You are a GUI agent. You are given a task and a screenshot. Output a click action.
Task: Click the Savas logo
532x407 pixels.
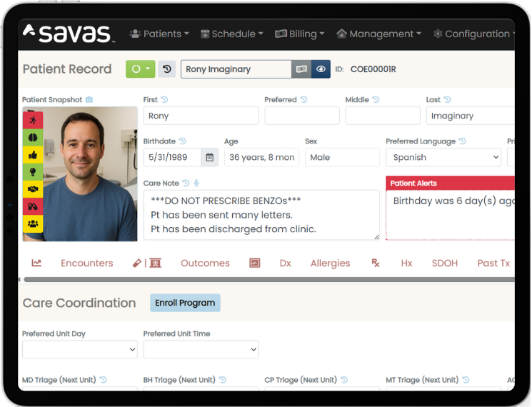tap(67, 34)
